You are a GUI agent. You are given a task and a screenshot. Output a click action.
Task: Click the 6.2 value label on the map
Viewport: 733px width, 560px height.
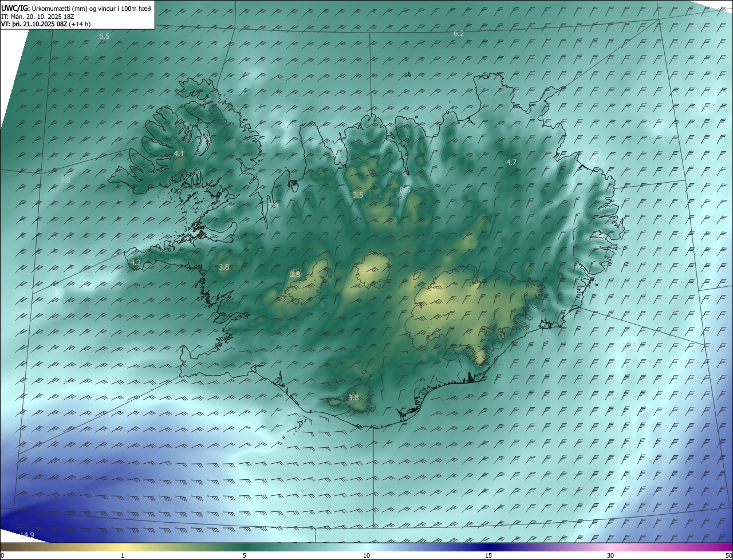click(459, 34)
